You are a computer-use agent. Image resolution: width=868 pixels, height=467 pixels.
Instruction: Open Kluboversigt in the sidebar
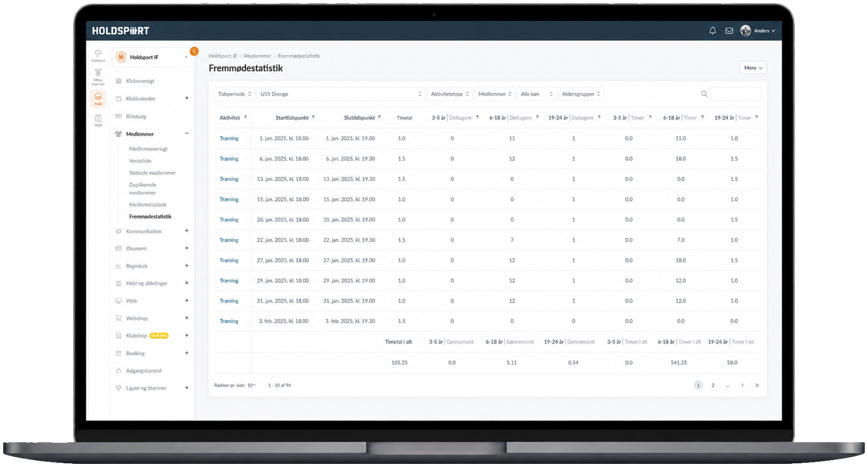[140, 81]
